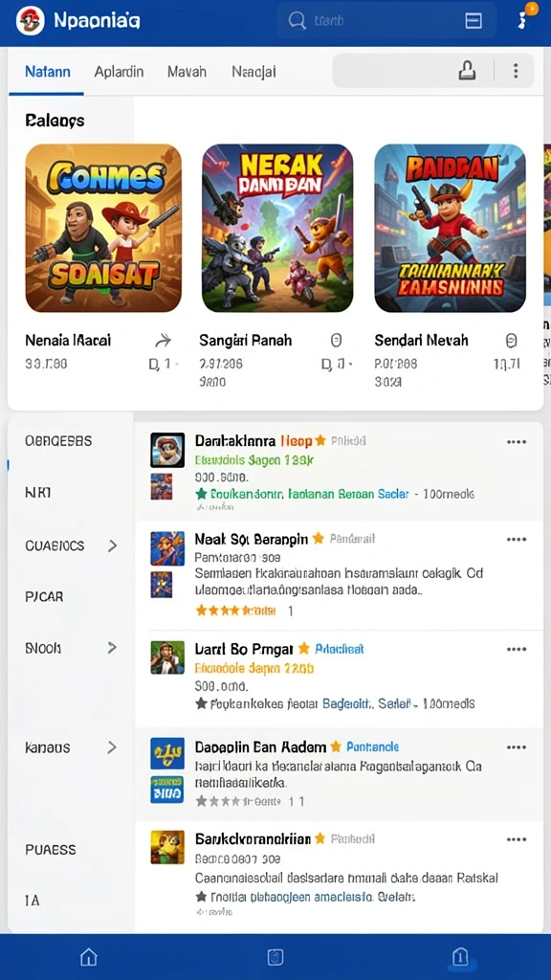
Task: Click the notification icon with orange dot
Action: tap(523, 19)
